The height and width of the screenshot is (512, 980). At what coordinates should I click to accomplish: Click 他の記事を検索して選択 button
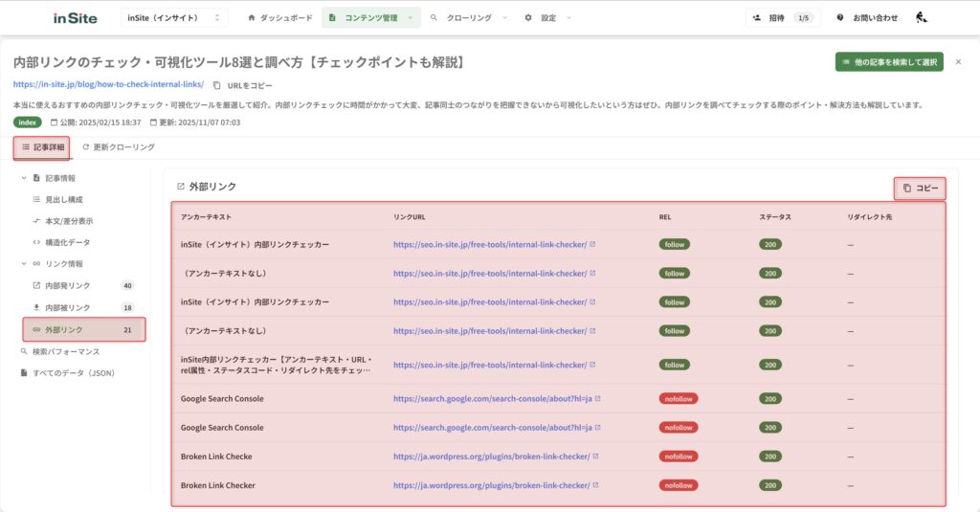pos(889,62)
